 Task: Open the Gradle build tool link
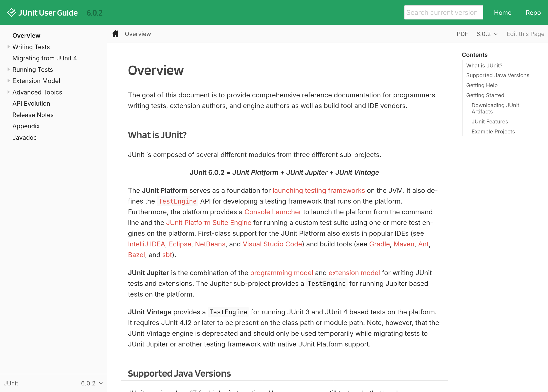379,244
